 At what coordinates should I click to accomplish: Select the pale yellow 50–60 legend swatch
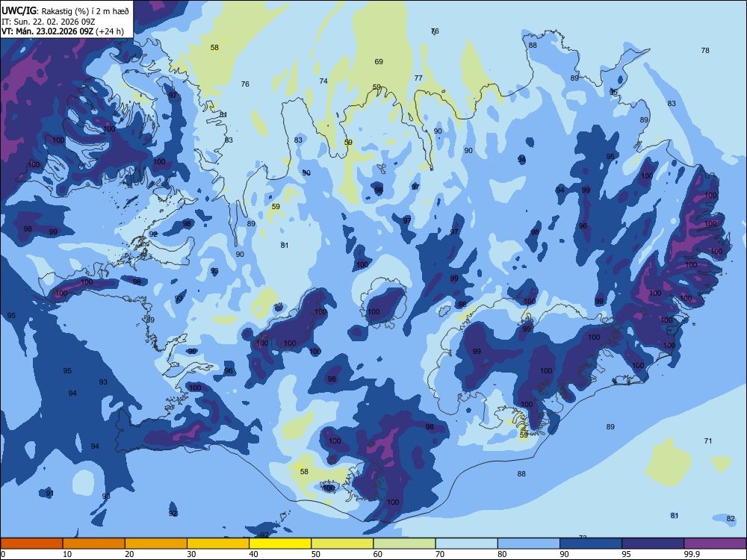(342, 544)
